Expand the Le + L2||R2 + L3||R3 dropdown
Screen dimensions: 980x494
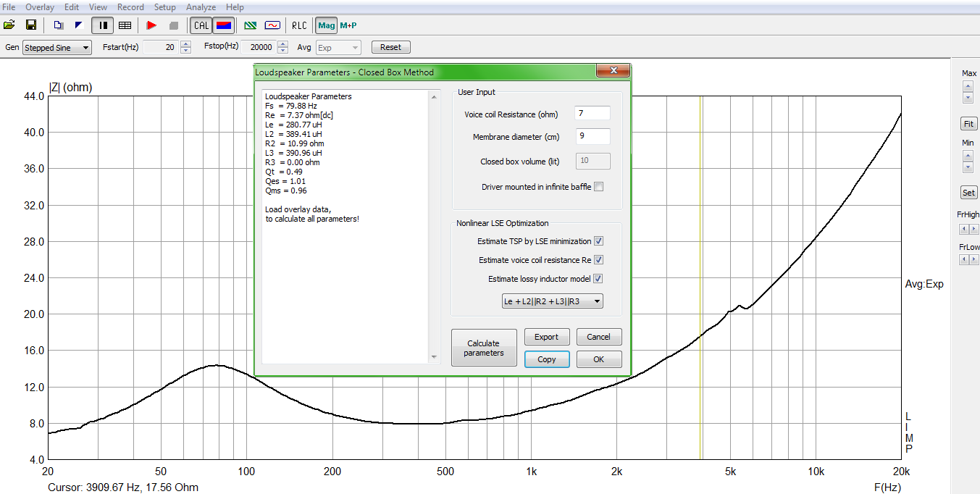pyautogui.click(x=596, y=301)
